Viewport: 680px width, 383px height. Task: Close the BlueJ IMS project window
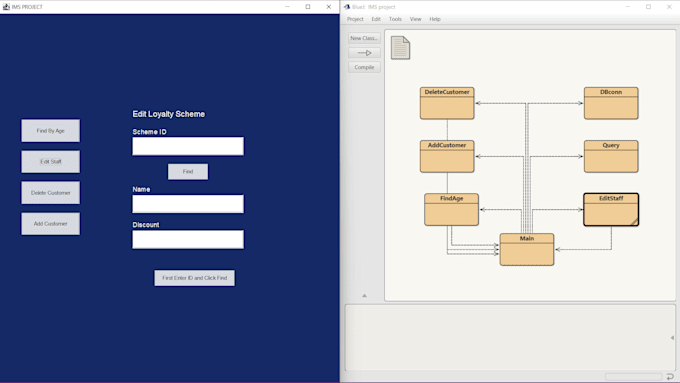click(x=669, y=7)
